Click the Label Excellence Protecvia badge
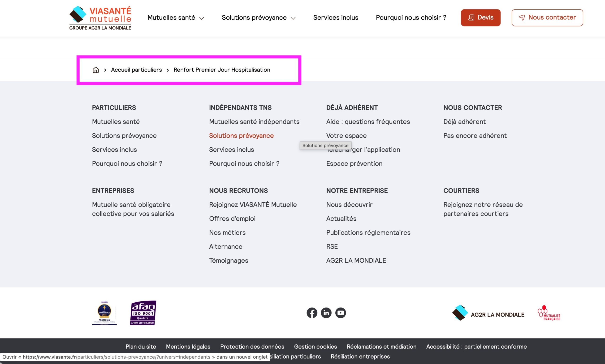This screenshot has width=605, height=364. [104, 313]
